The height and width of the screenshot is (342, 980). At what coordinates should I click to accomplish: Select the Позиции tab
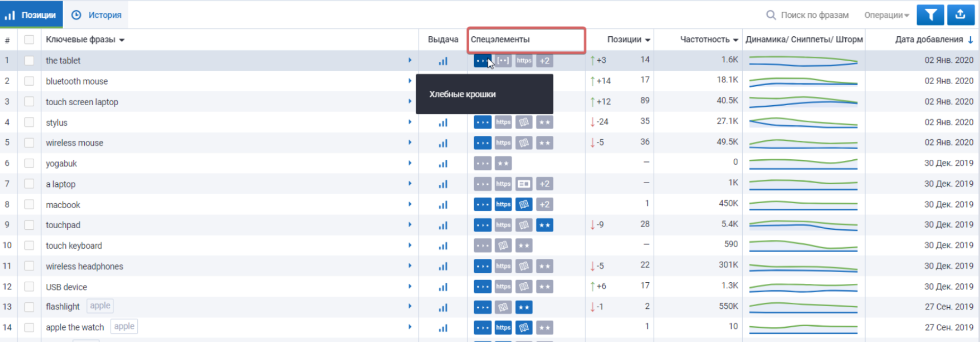pyautogui.click(x=31, y=15)
